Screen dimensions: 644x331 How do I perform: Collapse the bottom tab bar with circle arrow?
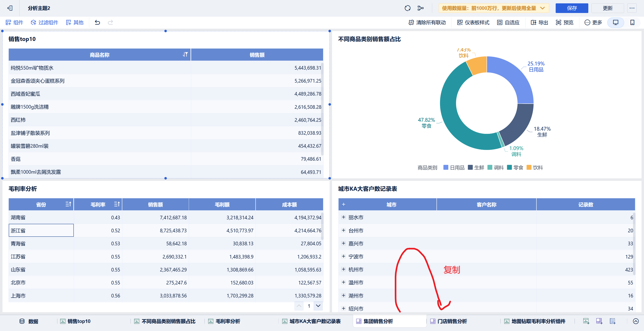coord(636,321)
